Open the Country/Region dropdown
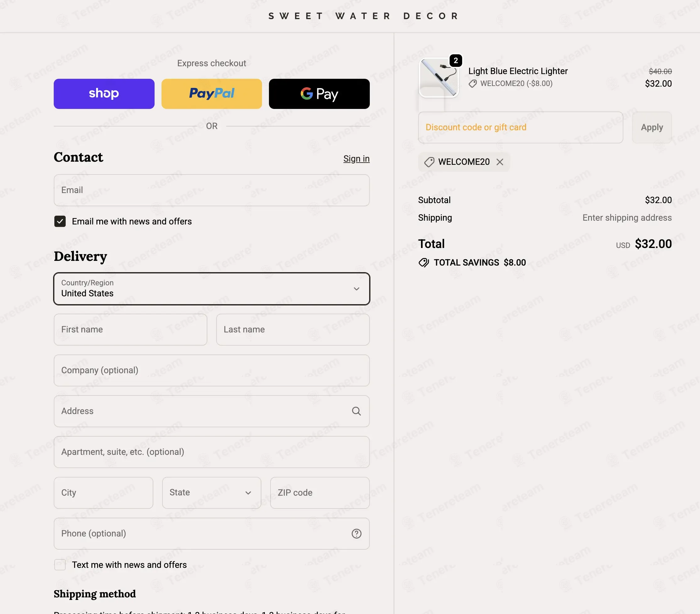Image resolution: width=700 pixels, height=614 pixels. pos(212,289)
